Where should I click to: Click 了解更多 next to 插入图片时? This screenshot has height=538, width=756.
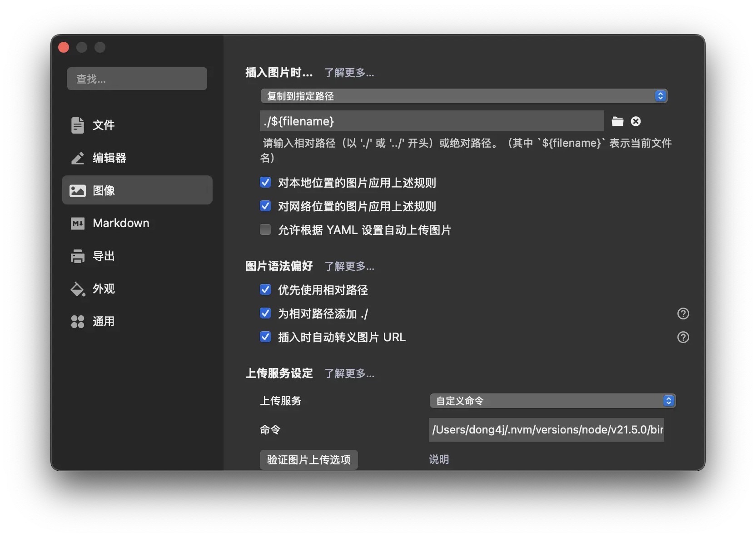(x=349, y=73)
